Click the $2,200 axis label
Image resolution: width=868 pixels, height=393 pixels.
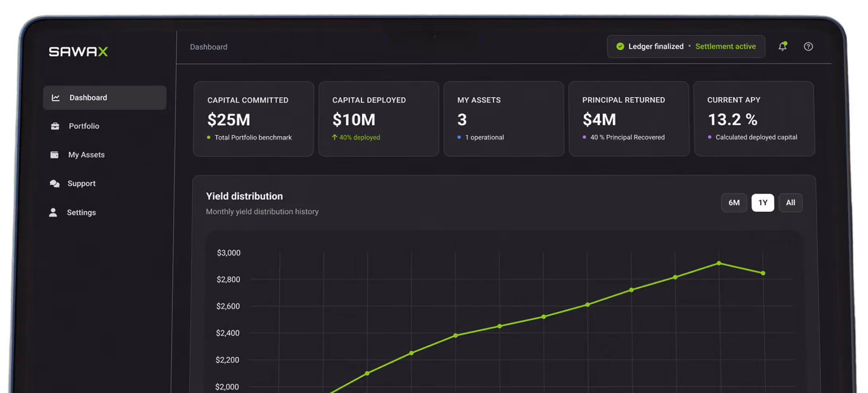227,360
